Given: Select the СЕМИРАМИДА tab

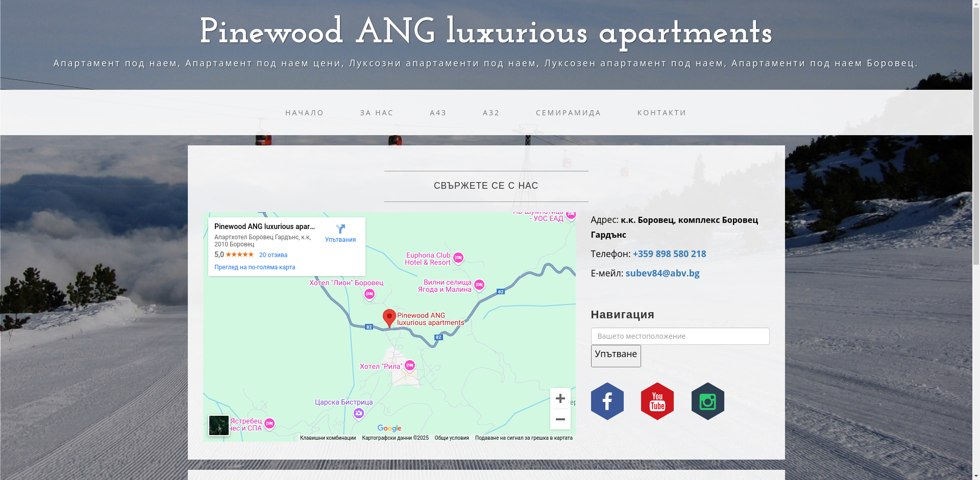Looking at the screenshot, I should click(x=568, y=113).
